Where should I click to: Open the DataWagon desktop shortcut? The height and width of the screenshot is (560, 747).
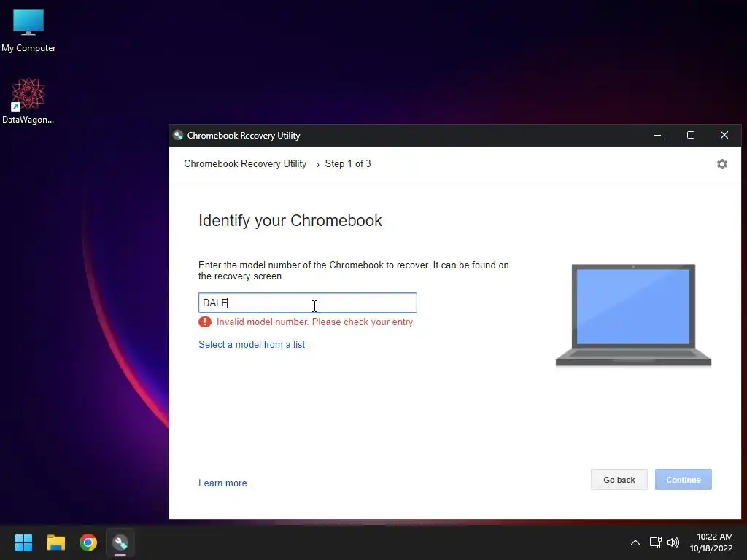(x=28, y=101)
